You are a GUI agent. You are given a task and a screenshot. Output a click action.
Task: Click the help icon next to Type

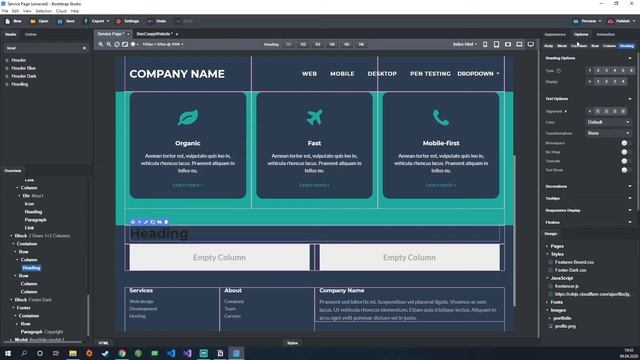point(558,71)
